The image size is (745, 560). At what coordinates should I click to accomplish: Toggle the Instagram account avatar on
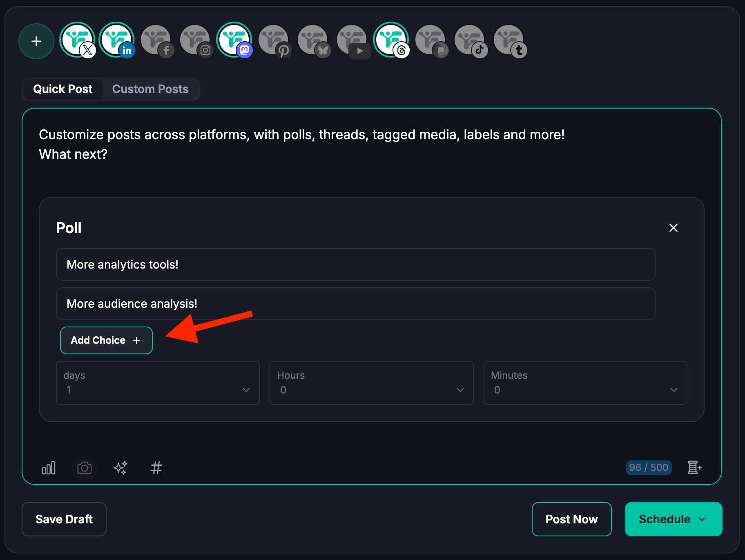click(x=195, y=40)
